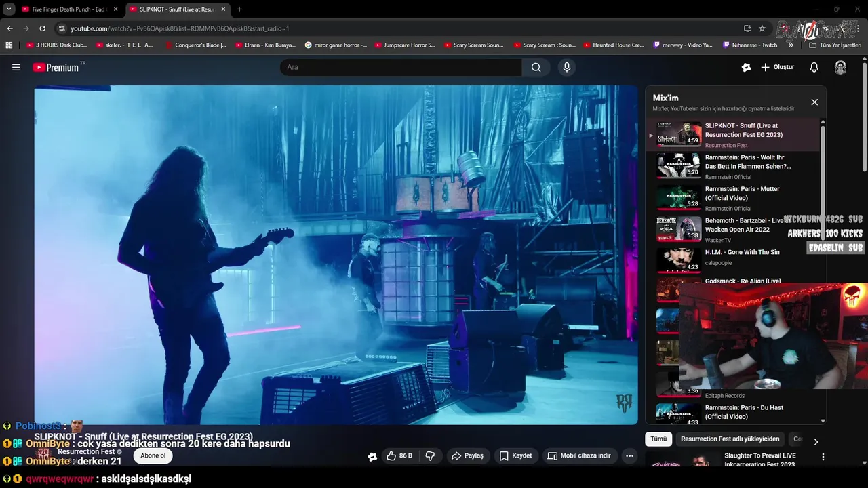This screenshot has height=488, width=868.
Task: Open the account avatar menu
Action: 840,67
